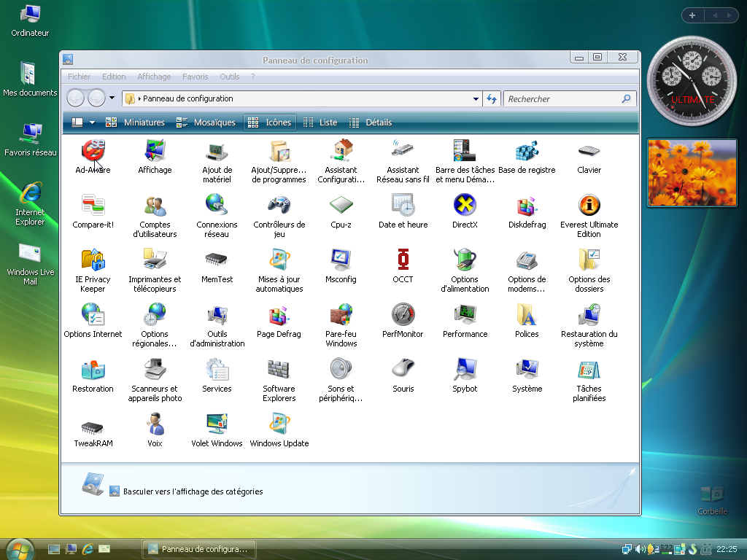Switch to Mosaïques view

pos(206,122)
